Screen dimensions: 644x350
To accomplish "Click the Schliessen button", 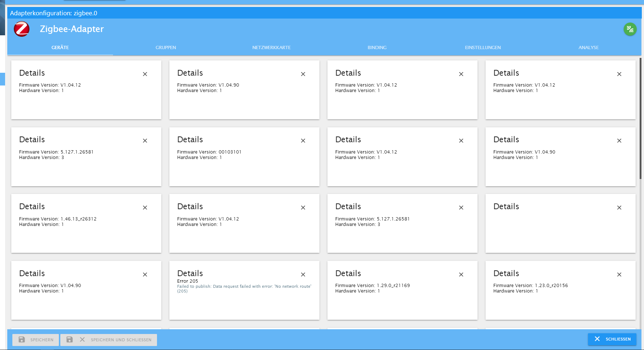I will (x=612, y=339).
